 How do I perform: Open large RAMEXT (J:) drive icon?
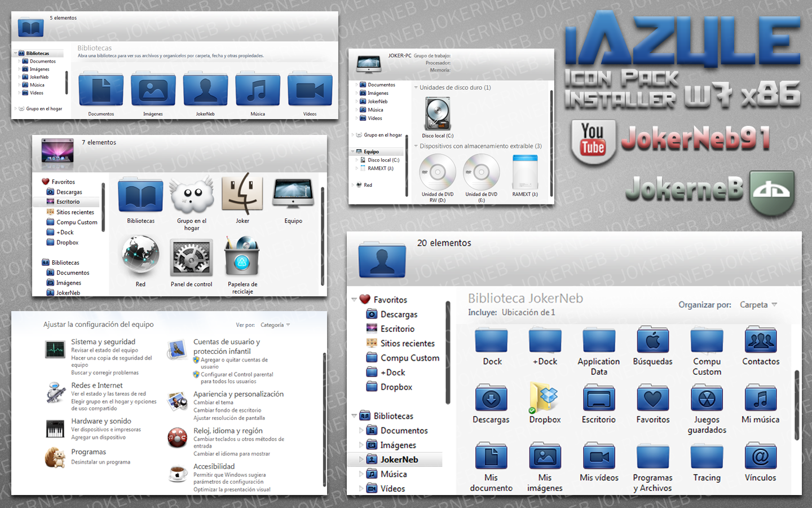point(525,172)
